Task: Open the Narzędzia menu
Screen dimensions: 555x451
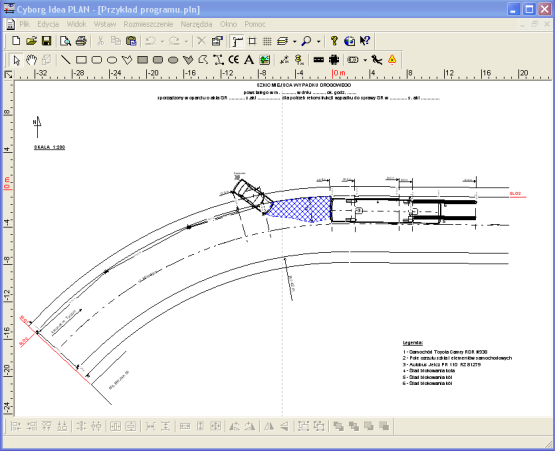Action: [196, 24]
